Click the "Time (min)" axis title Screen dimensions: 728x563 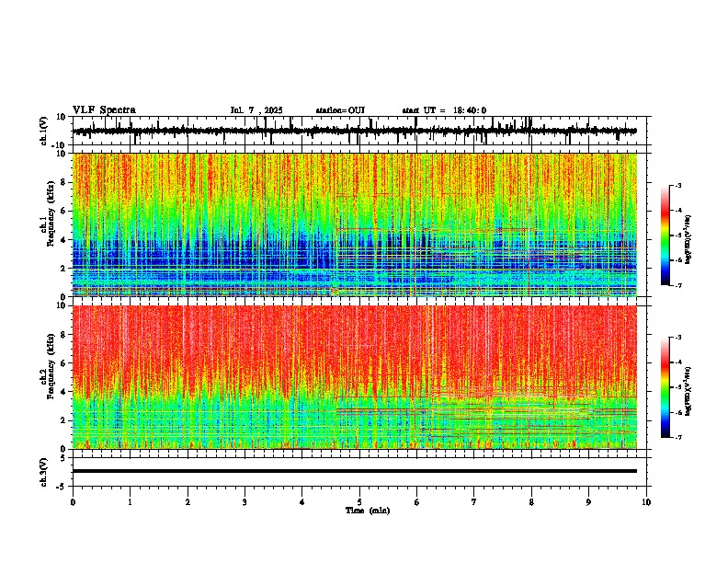[x=368, y=511]
